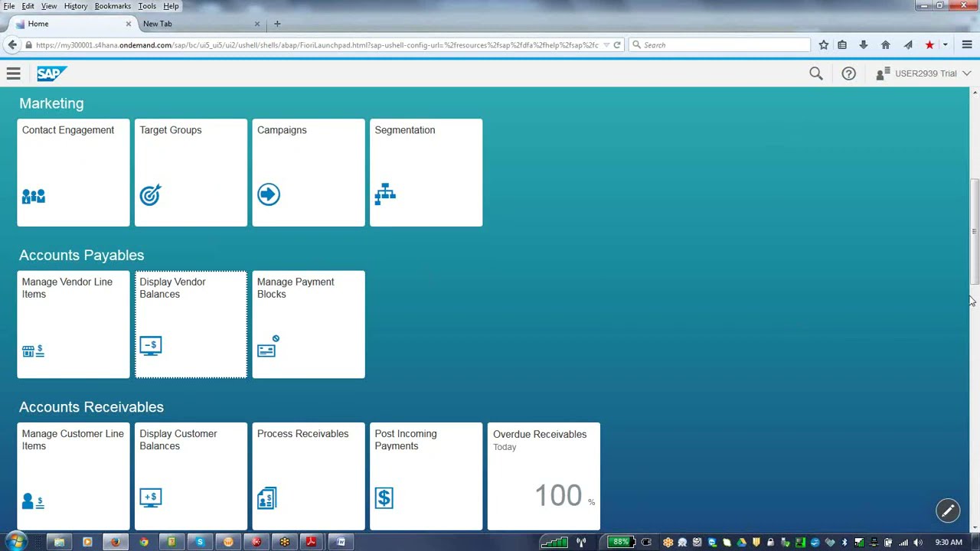Switch to the New Tab tab

[x=199, y=24]
